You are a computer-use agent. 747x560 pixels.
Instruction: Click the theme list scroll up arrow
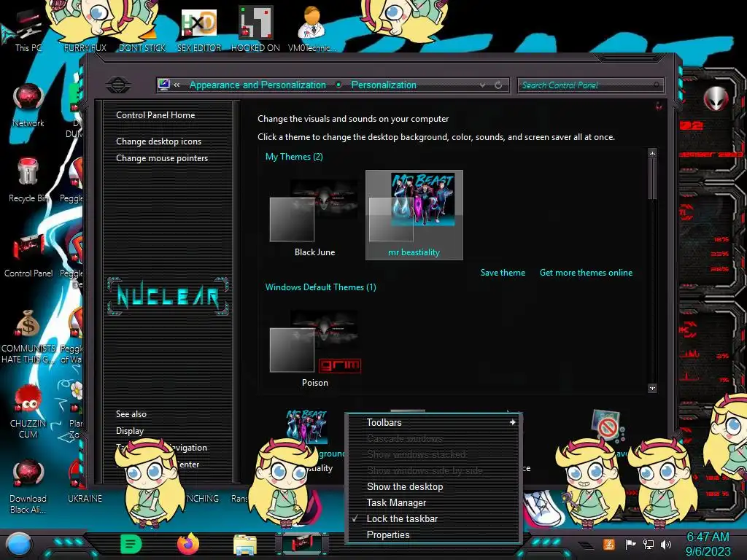pyautogui.click(x=652, y=153)
